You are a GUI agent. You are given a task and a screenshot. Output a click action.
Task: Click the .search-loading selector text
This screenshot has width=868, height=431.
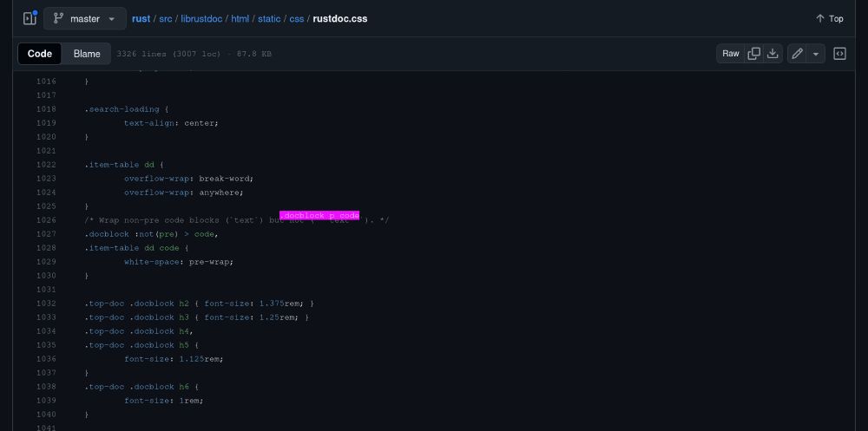click(x=122, y=109)
